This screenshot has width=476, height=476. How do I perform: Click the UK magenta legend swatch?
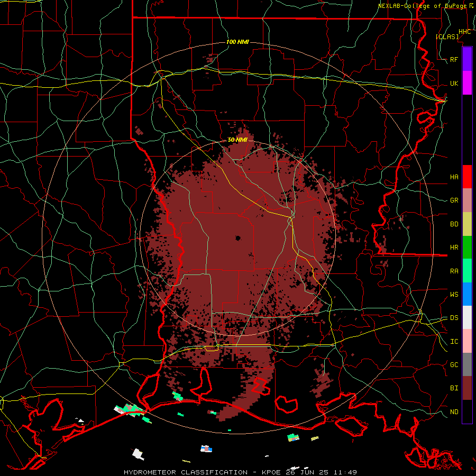(x=467, y=83)
